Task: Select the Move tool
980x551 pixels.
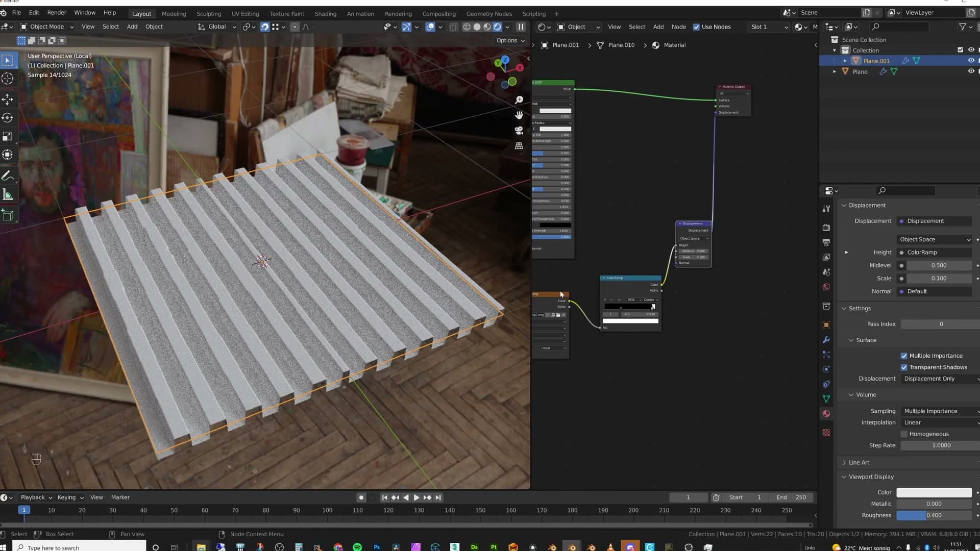Action: coord(8,99)
